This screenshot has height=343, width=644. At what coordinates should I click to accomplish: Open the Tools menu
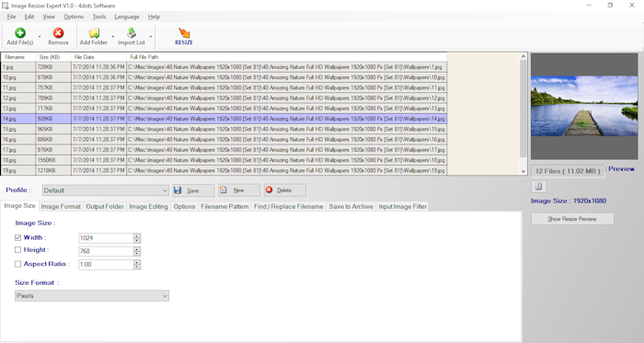[x=99, y=17]
